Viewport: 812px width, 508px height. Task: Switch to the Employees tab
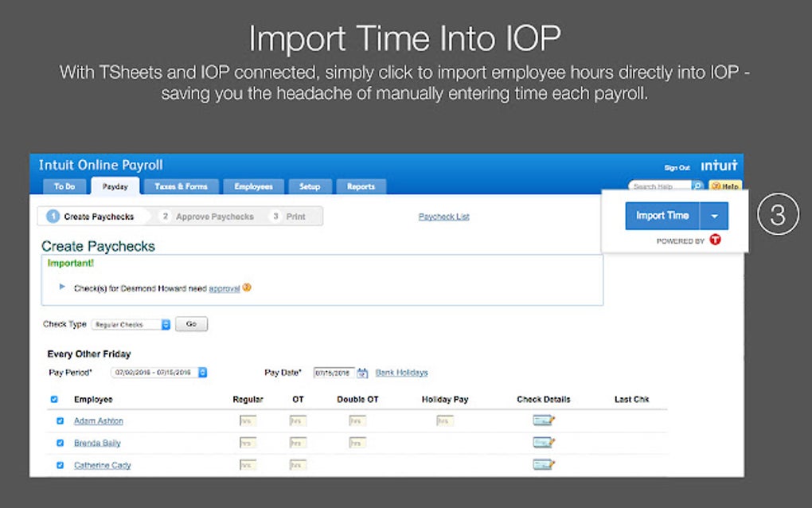pos(253,186)
